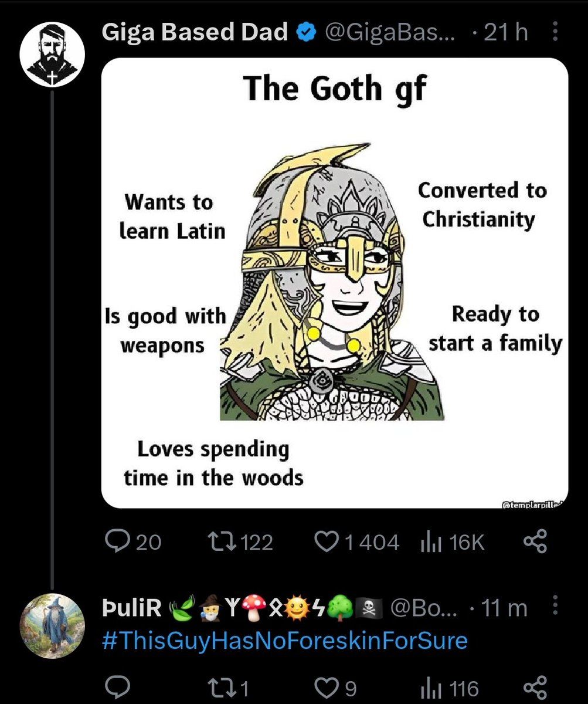Open Giga Based Dad's profile avatar
The width and height of the screenshot is (588, 704).
click(53, 55)
